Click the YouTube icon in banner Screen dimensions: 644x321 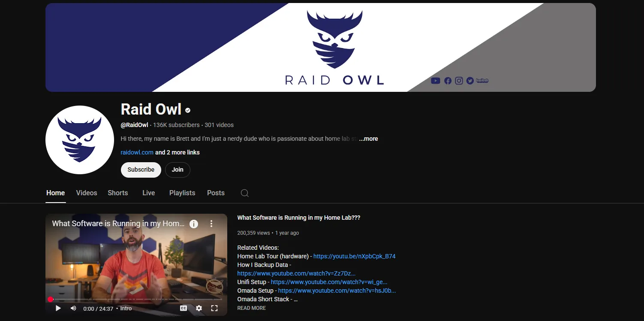click(x=436, y=81)
